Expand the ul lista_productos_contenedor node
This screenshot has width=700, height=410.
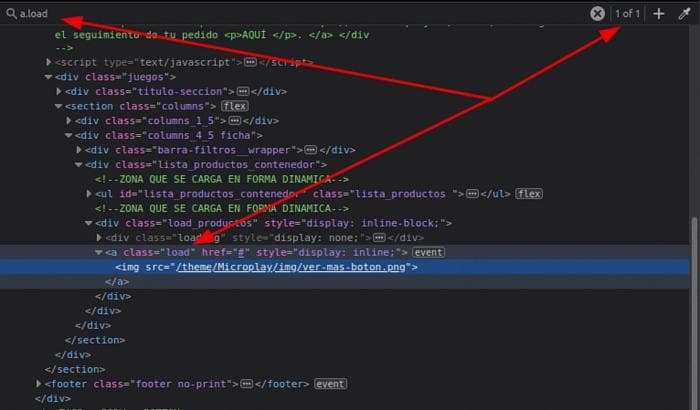pos(88,194)
